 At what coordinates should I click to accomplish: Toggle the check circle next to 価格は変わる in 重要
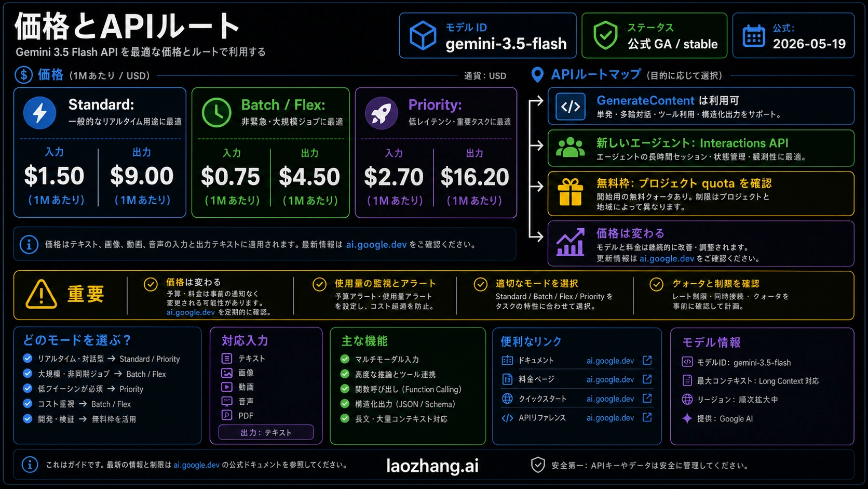(151, 284)
